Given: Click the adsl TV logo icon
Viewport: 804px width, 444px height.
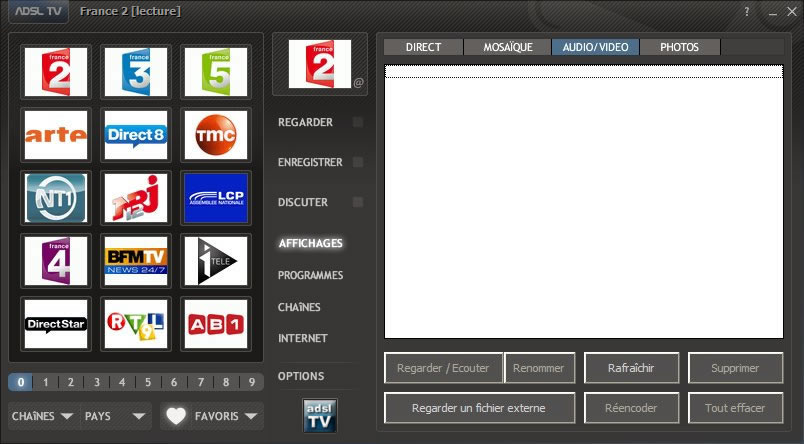Looking at the screenshot, I should coord(320,416).
